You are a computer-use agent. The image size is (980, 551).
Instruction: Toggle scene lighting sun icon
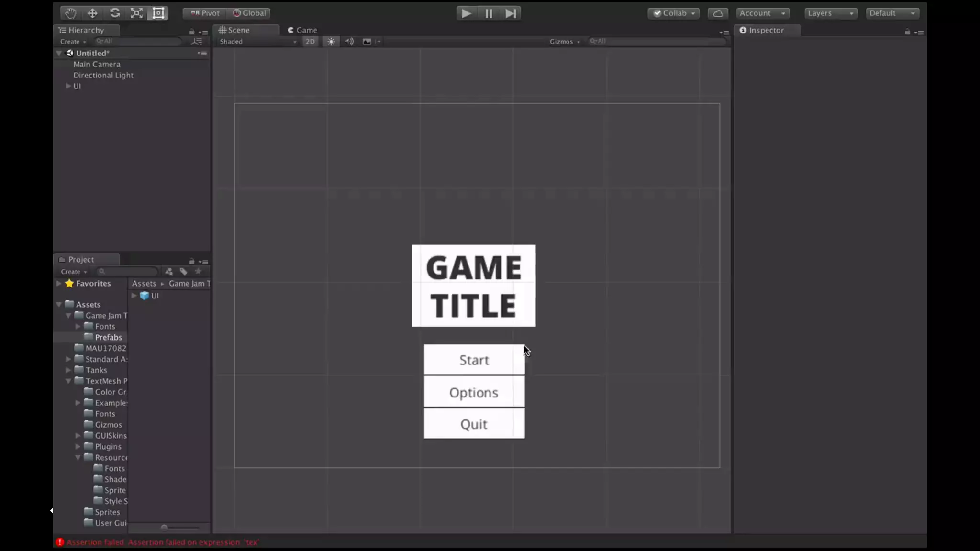coord(331,42)
